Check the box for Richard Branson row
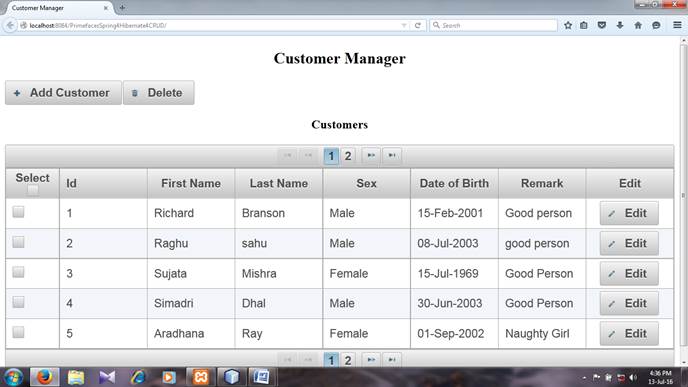The height and width of the screenshot is (387, 688). click(18, 212)
